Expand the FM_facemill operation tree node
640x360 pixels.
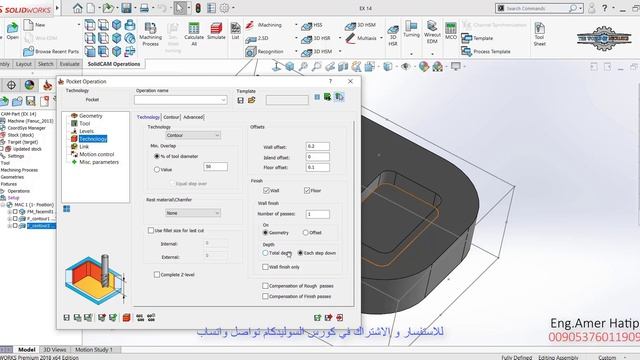(x=10, y=212)
